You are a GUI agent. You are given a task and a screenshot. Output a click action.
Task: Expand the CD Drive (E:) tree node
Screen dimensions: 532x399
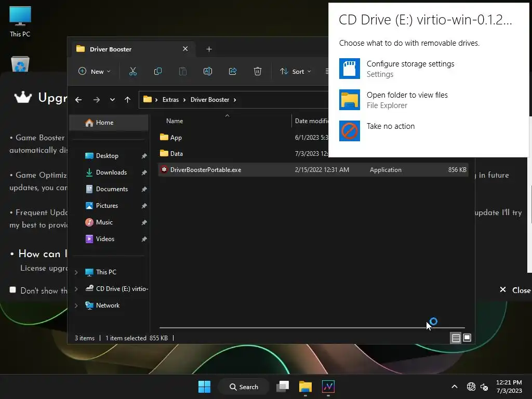76,289
